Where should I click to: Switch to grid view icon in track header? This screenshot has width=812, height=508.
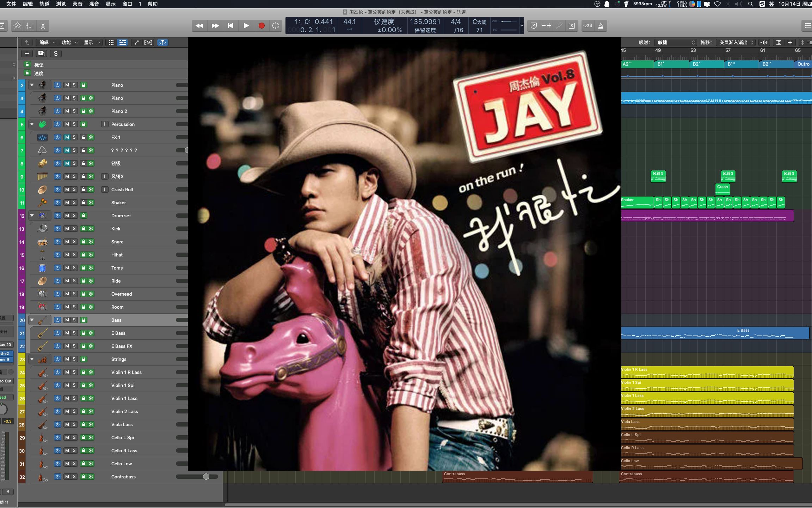tap(111, 42)
